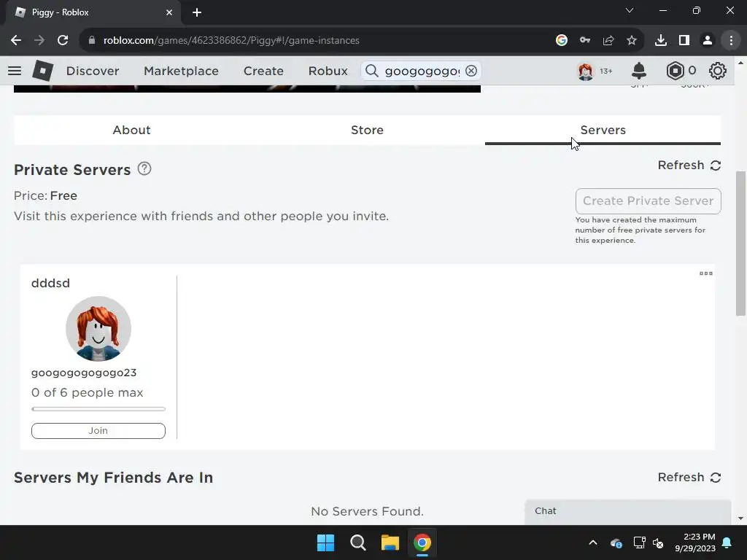Viewport: 747px width, 560px height.
Task: Clear the search box with X icon
Action: pos(471,71)
